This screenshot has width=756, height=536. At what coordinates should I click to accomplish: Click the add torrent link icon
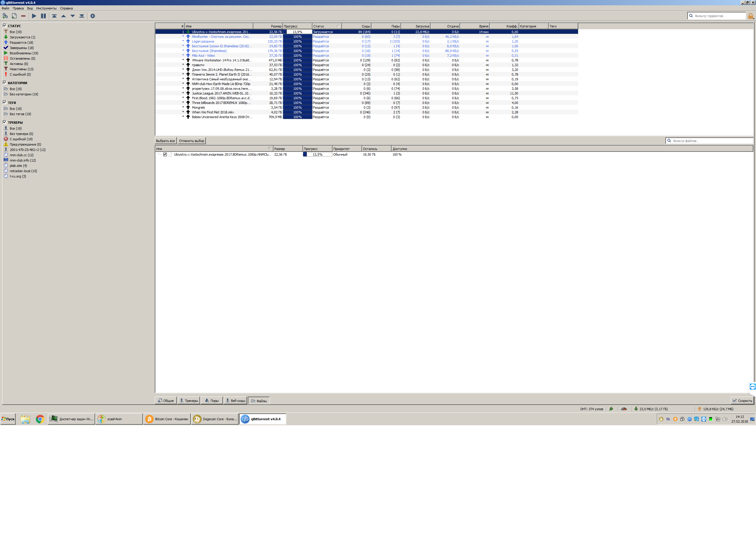click(5, 16)
